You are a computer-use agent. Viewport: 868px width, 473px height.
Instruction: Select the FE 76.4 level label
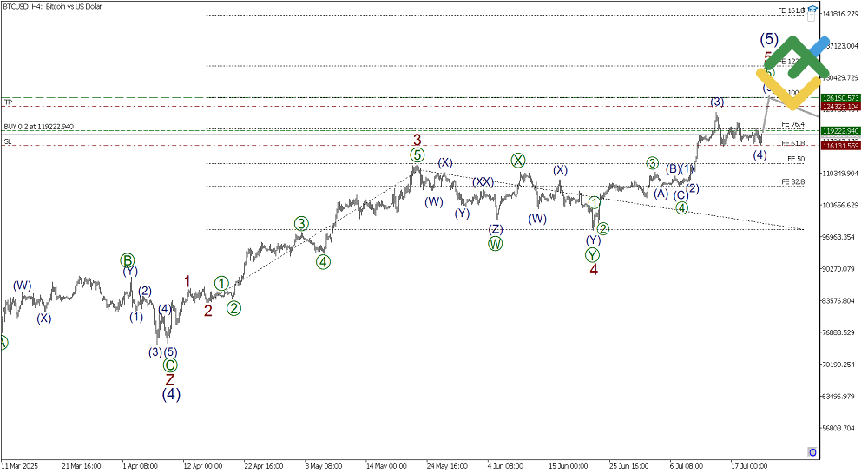(x=792, y=124)
